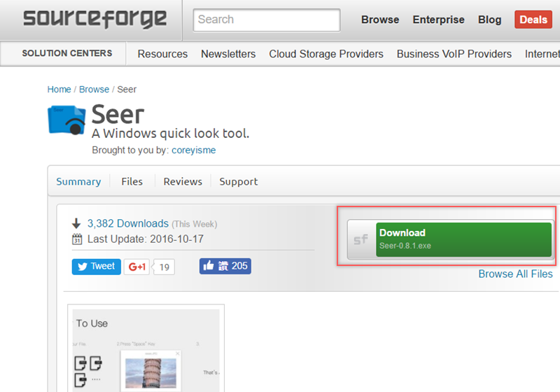560x392 pixels.
Task: Go to Cloud Storage Providers
Action: pyautogui.click(x=326, y=54)
